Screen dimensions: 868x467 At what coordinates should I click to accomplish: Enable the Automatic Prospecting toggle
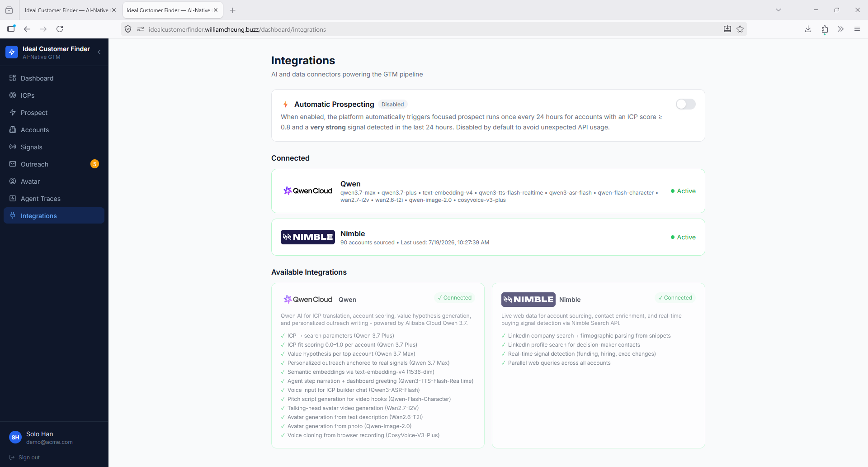[685, 104]
